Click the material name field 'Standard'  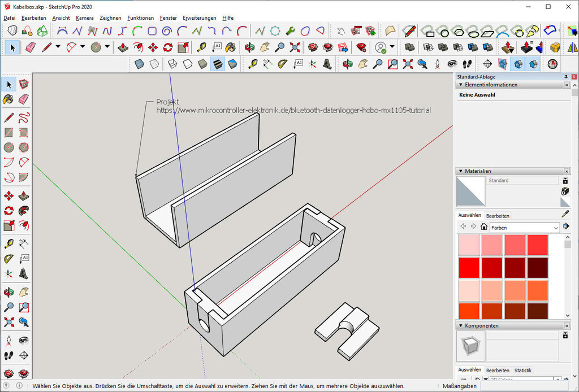(x=522, y=181)
